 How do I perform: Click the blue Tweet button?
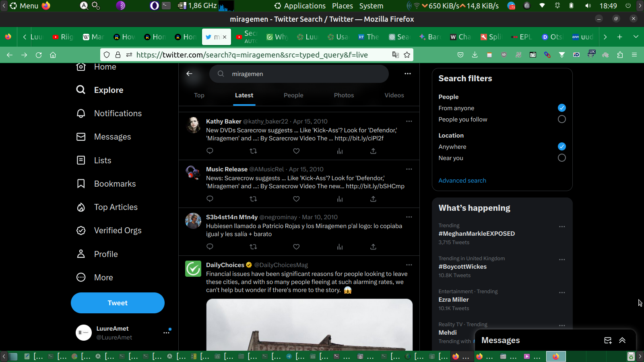(118, 303)
